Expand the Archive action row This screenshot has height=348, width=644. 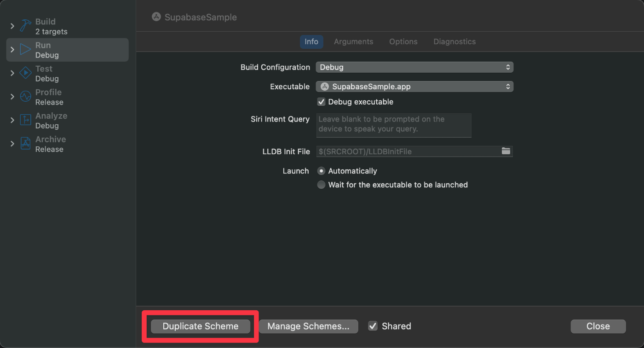(x=12, y=144)
